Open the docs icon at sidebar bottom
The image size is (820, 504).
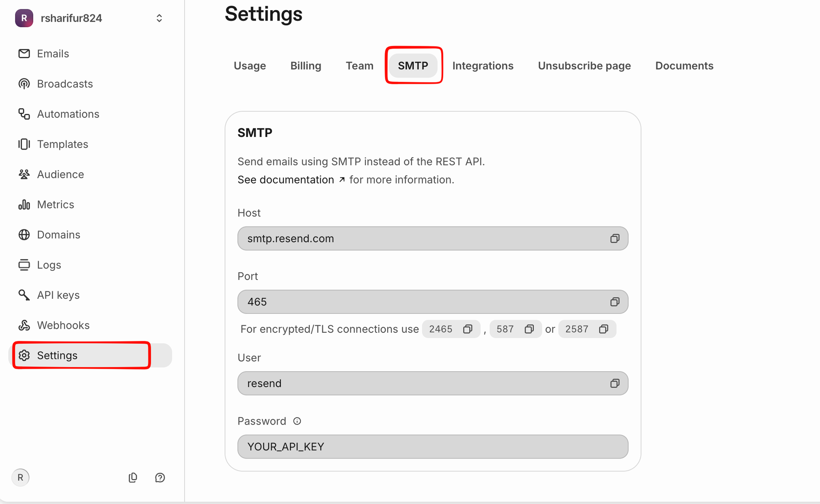133,478
